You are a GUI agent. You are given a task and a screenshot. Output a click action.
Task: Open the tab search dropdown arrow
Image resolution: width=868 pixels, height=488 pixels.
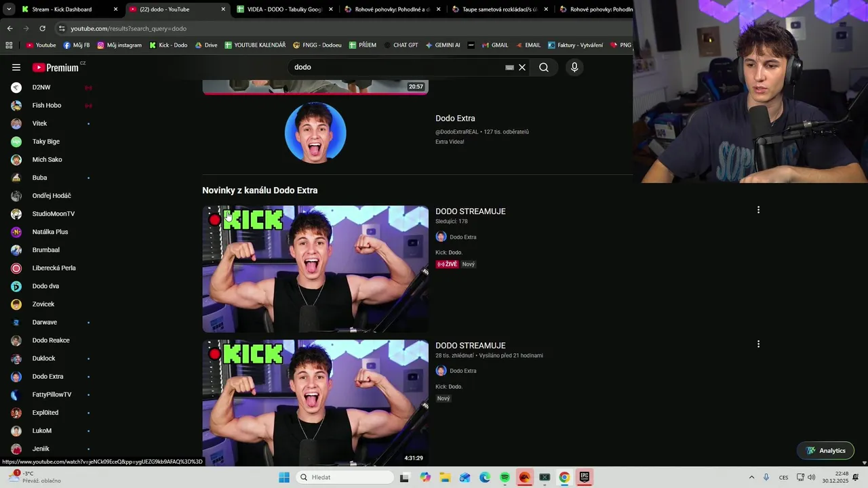[9, 9]
